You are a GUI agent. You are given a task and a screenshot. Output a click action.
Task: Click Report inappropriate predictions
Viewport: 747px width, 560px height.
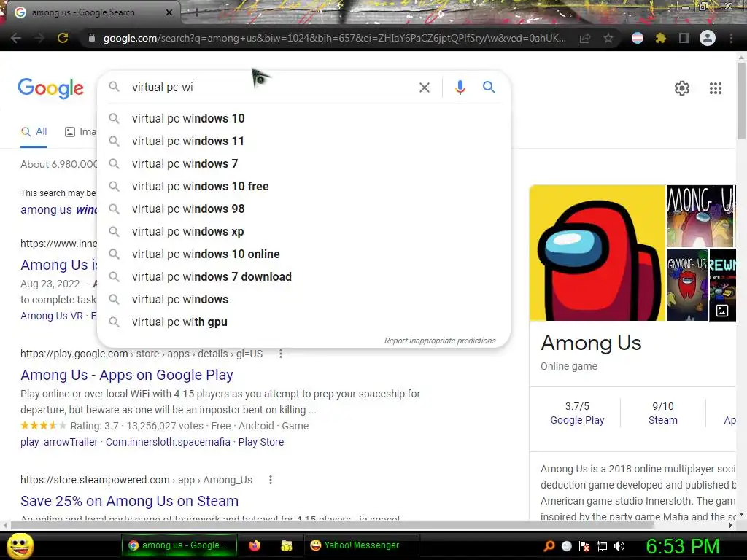click(440, 341)
